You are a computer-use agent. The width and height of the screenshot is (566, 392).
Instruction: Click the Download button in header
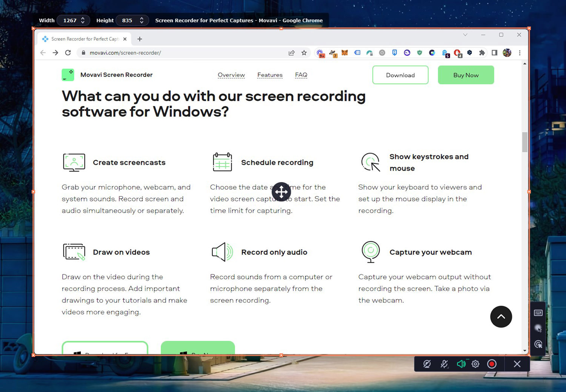tap(400, 75)
